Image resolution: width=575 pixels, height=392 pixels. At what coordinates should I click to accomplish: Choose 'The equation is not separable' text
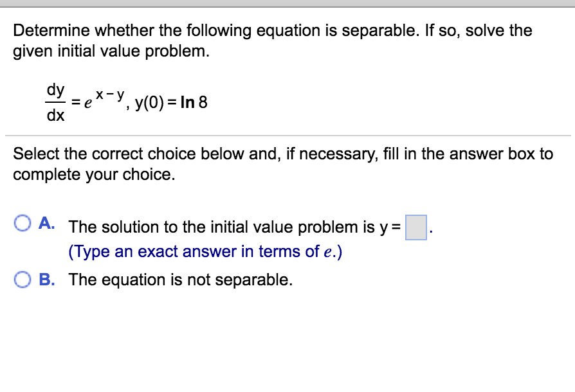181,280
